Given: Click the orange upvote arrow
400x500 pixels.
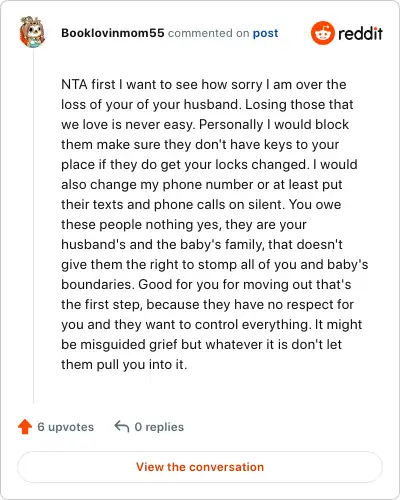Looking at the screenshot, I should pyautogui.click(x=25, y=426).
